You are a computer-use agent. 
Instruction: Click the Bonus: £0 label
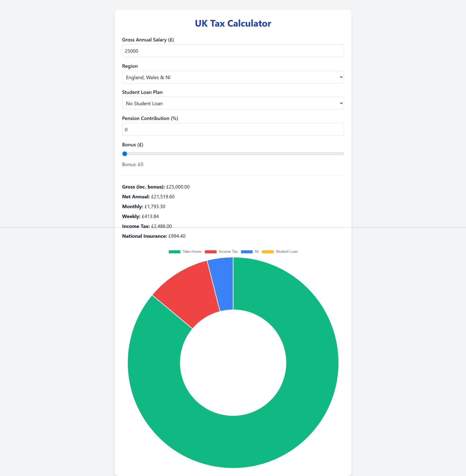(x=132, y=164)
